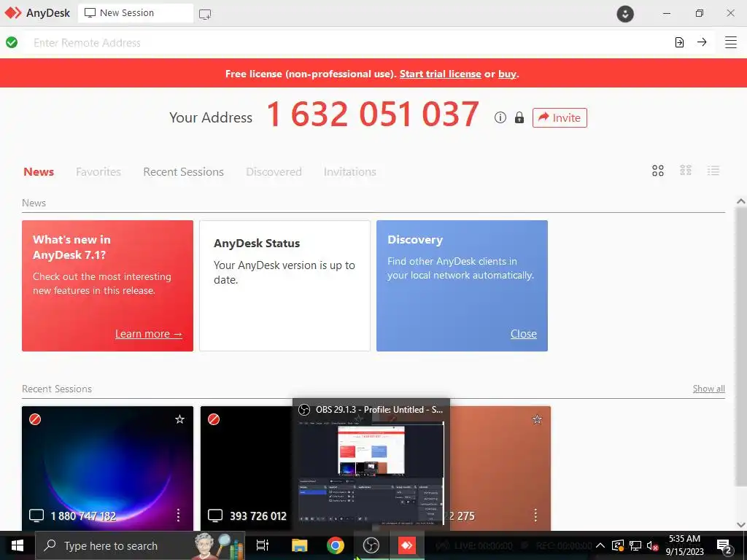Click scroll up arrow of the scrollbar
Image resolution: width=747 pixels, height=560 pixels.
(x=741, y=201)
